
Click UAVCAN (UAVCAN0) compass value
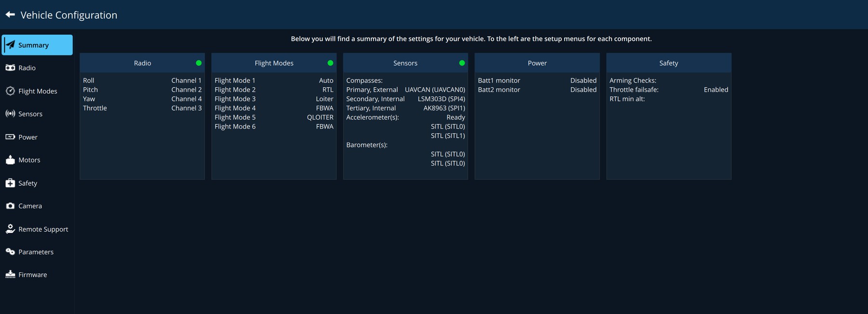[x=435, y=90]
